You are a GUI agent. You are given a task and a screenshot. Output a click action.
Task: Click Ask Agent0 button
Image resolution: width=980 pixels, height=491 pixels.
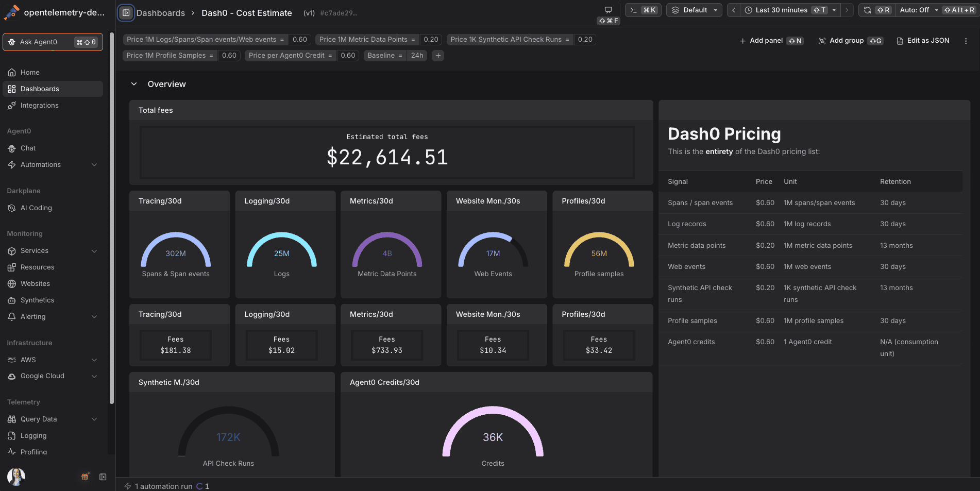53,42
